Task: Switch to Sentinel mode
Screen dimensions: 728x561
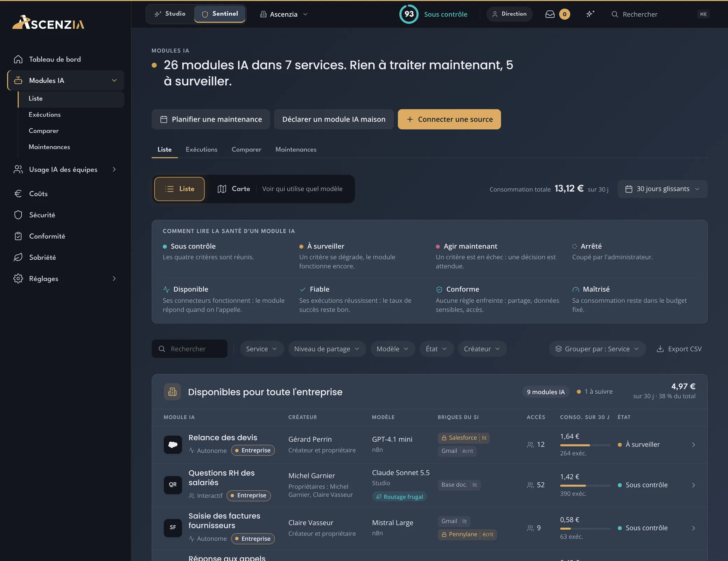Action: tap(220, 14)
